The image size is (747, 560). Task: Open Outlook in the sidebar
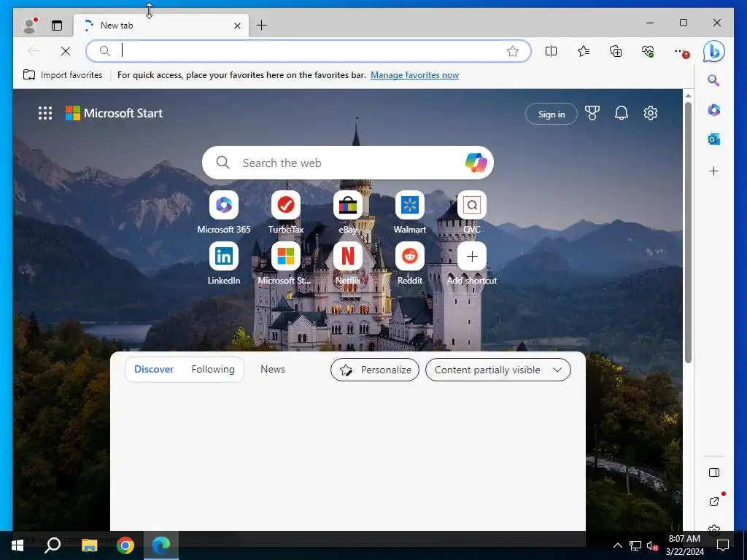click(713, 139)
